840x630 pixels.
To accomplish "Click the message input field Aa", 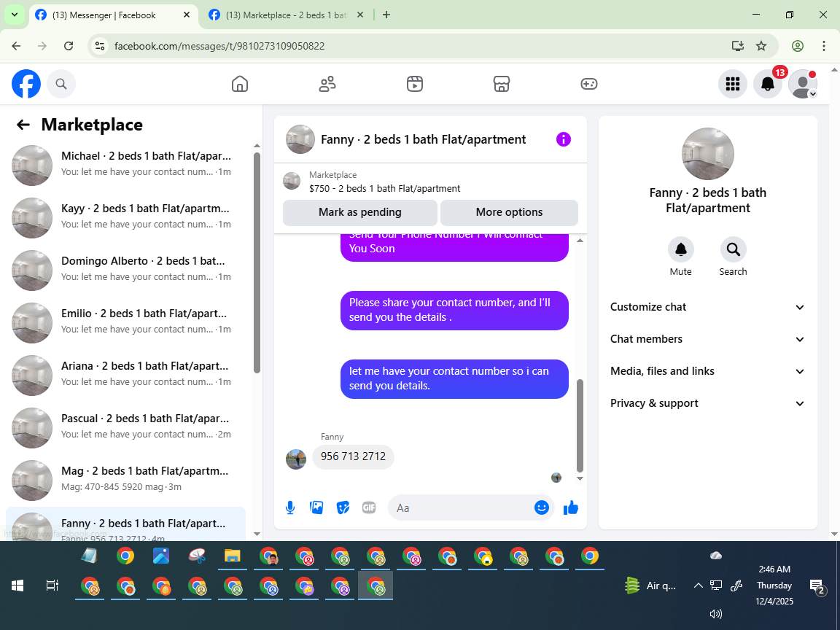I will click(x=462, y=507).
